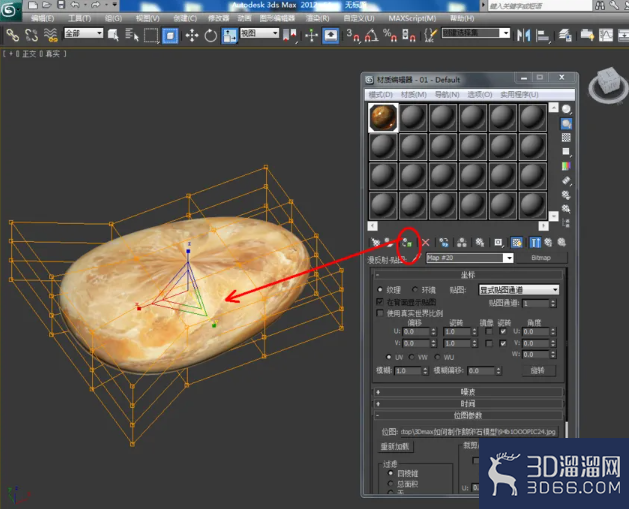This screenshot has width=629, height=509.
Task: Toggle the Angle Snap button
Action: (371, 35)
